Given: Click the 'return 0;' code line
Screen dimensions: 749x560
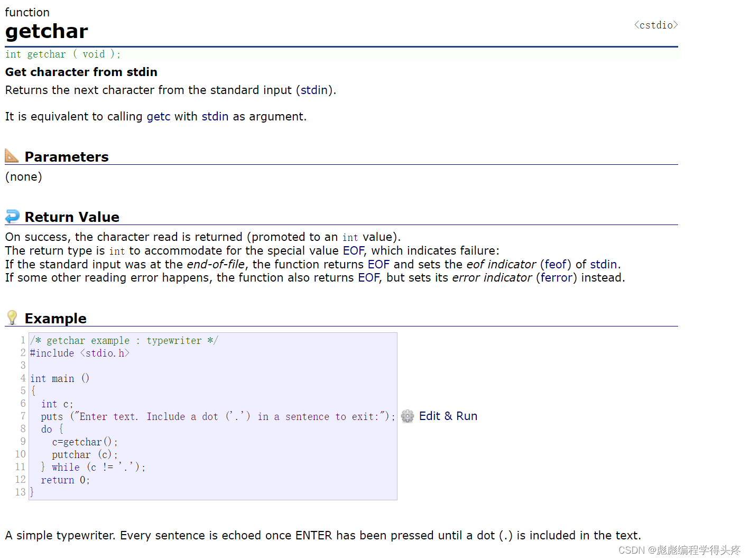Looking at the screenshot, I should coord(66,480).
